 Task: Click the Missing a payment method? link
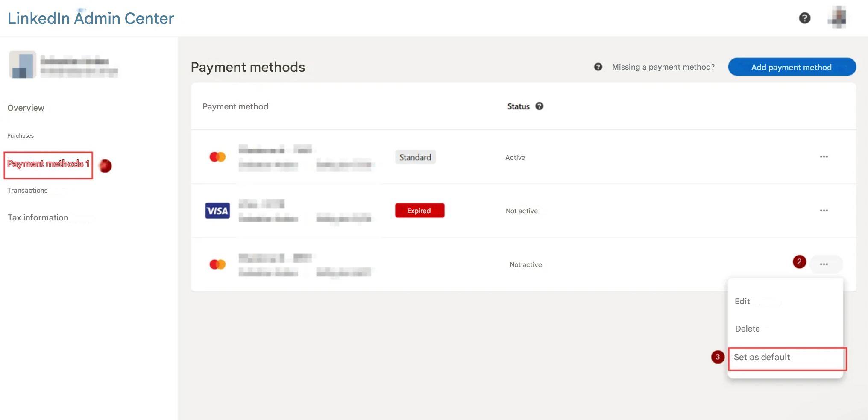tap(663, 67)
